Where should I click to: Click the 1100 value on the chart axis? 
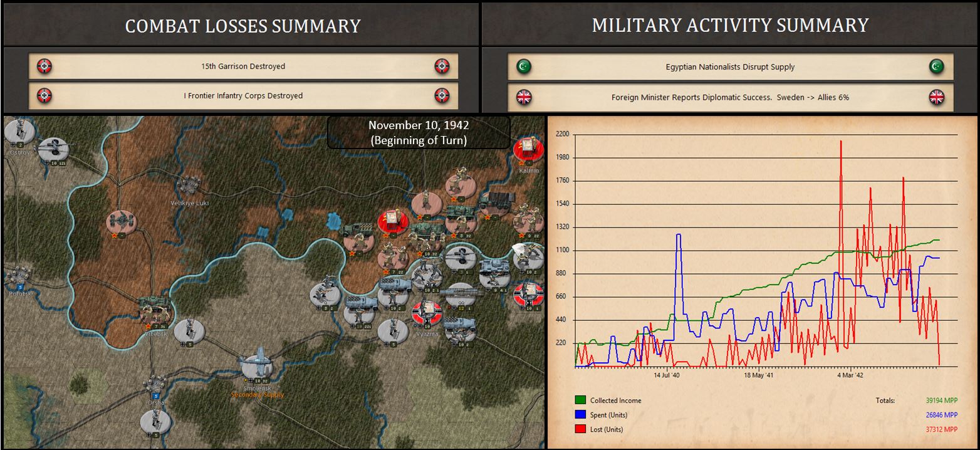(562, 250)
